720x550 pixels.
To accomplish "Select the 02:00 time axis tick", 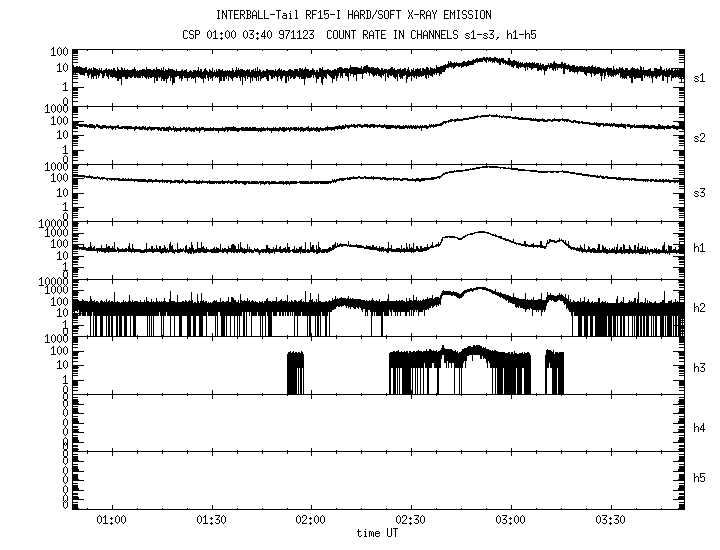I will (311, 520).
